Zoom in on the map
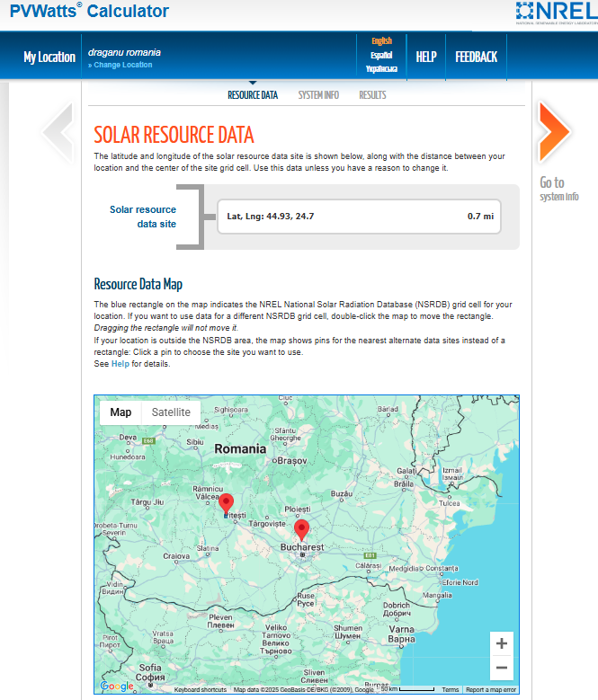Image resolution: width=598 pixels, height=700 pixels. (x=501, y=643)
